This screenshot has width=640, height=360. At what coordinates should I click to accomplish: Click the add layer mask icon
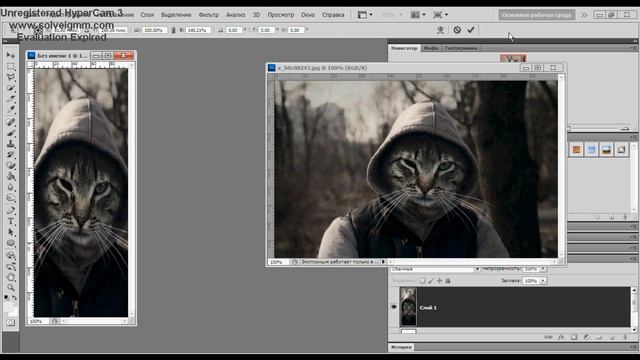(574, 337)
